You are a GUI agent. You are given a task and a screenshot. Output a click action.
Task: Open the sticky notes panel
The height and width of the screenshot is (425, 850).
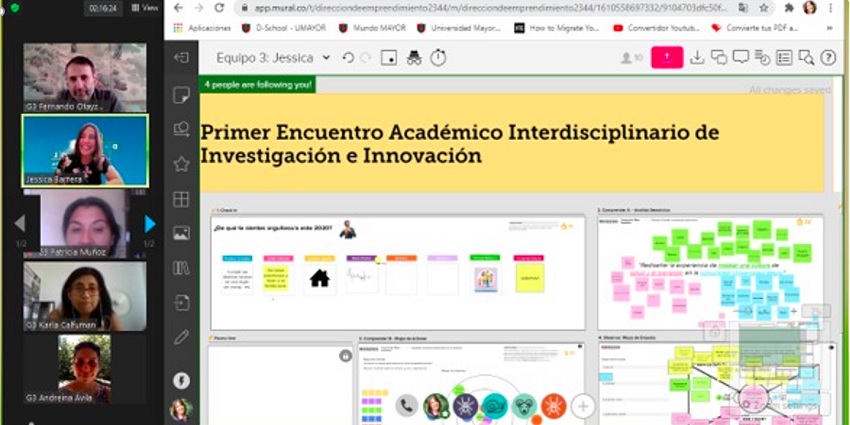(x=181, y=95)
